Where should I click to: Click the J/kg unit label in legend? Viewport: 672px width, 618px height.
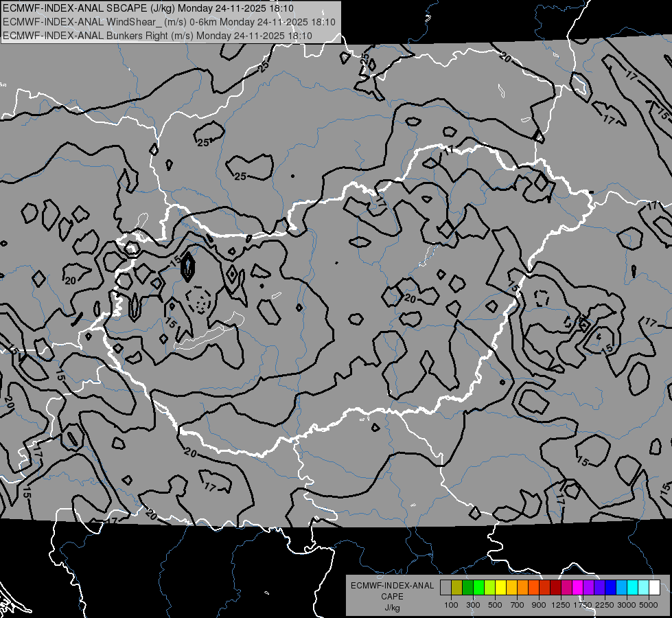point(393,608)
